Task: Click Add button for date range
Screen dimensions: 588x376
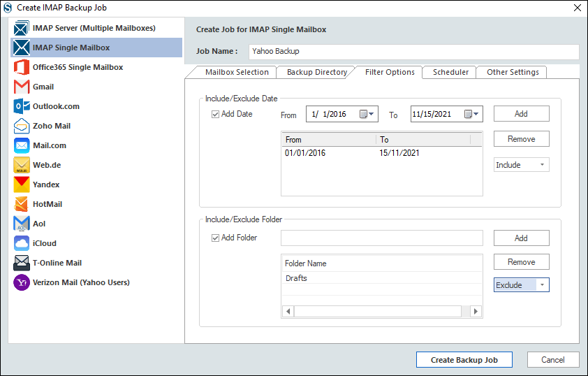Action: [x=521, y=114]
